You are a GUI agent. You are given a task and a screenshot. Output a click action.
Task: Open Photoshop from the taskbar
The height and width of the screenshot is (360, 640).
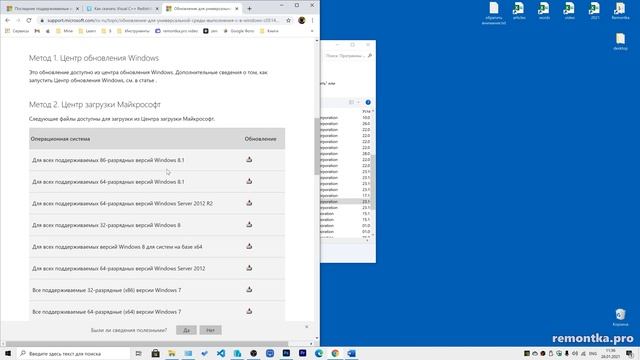(286, 353)
